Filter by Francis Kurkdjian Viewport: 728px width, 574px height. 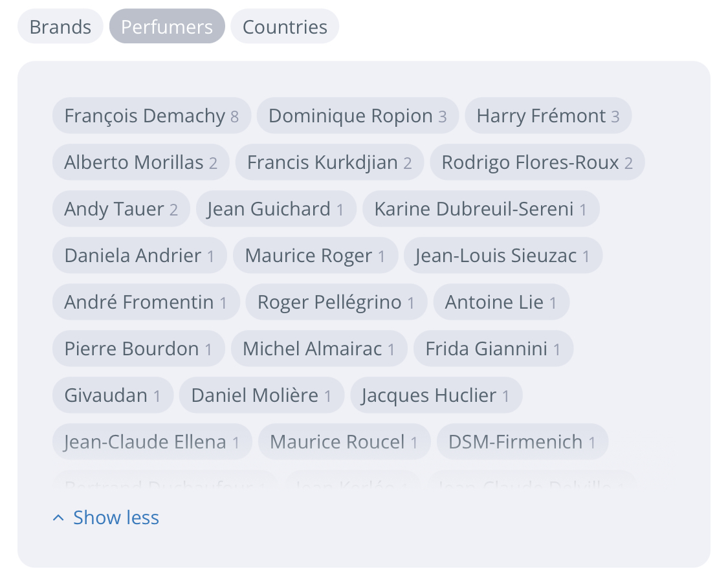pos(329,162)
